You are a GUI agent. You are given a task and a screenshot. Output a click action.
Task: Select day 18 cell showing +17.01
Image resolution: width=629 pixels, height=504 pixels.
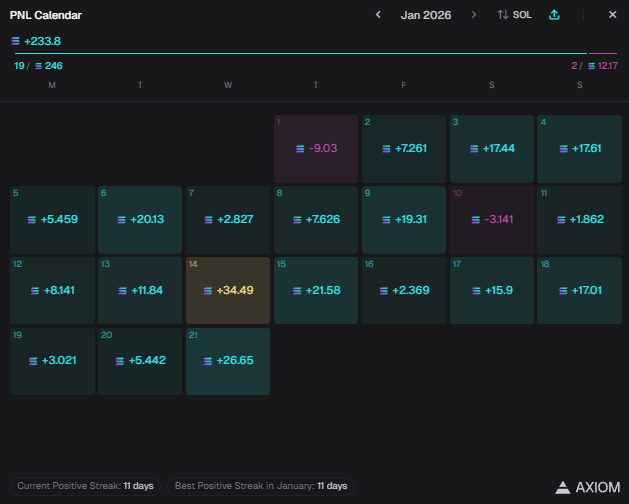tap(579, 291)
